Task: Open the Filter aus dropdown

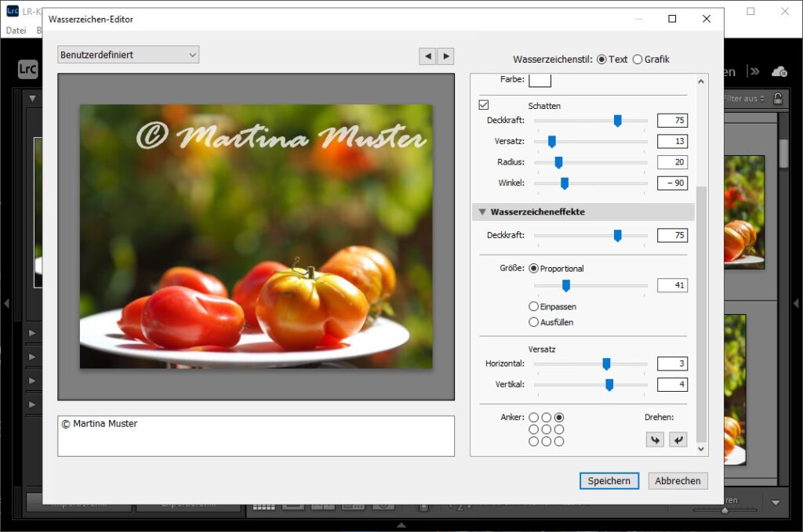Action: click(743, 99)
